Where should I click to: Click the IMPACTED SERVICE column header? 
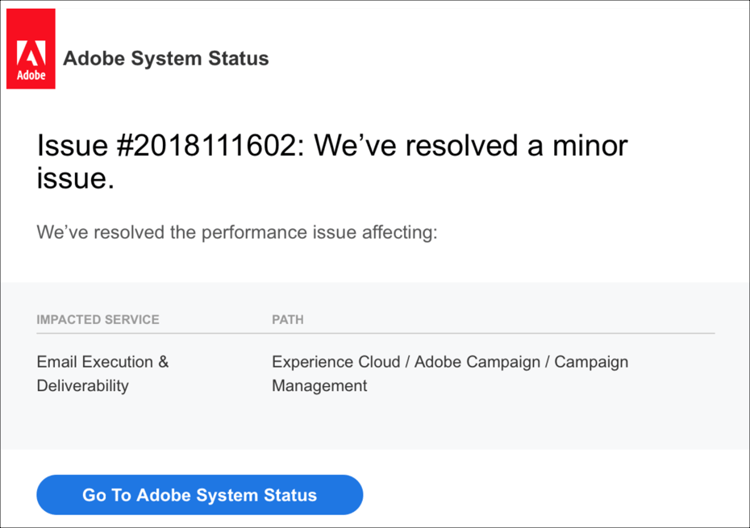98,320
